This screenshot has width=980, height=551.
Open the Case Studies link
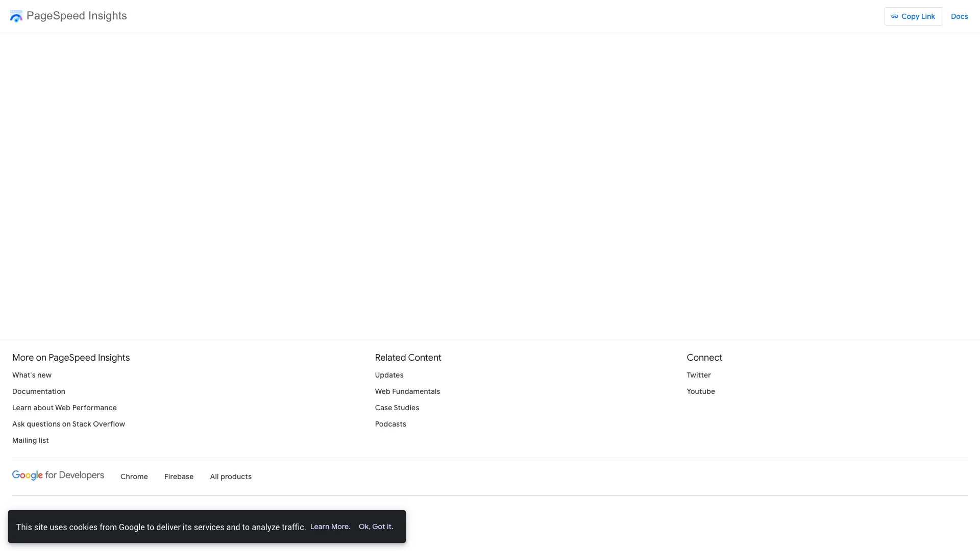point(397,408)
